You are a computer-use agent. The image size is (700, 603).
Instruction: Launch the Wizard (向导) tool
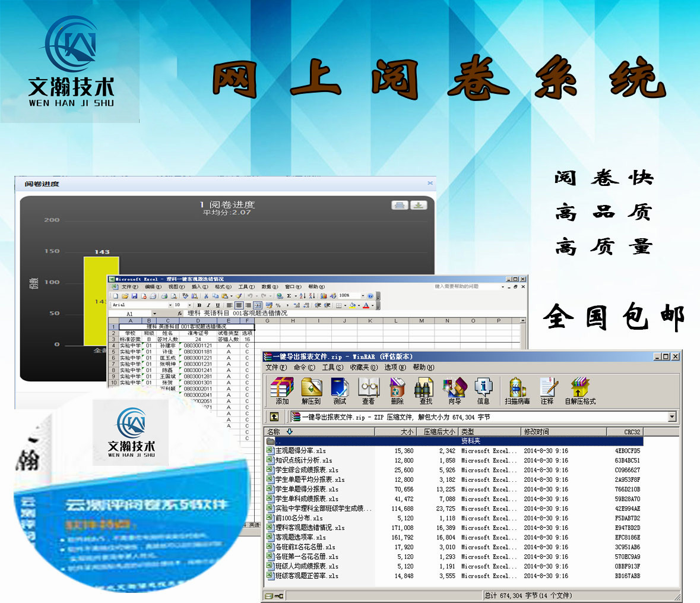tap(455, 389)
